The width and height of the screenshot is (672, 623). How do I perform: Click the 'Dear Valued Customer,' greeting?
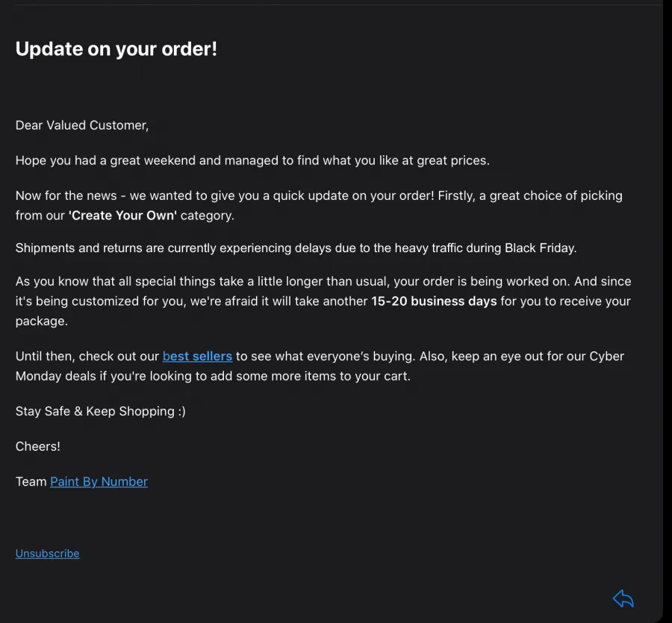point(82,125)
